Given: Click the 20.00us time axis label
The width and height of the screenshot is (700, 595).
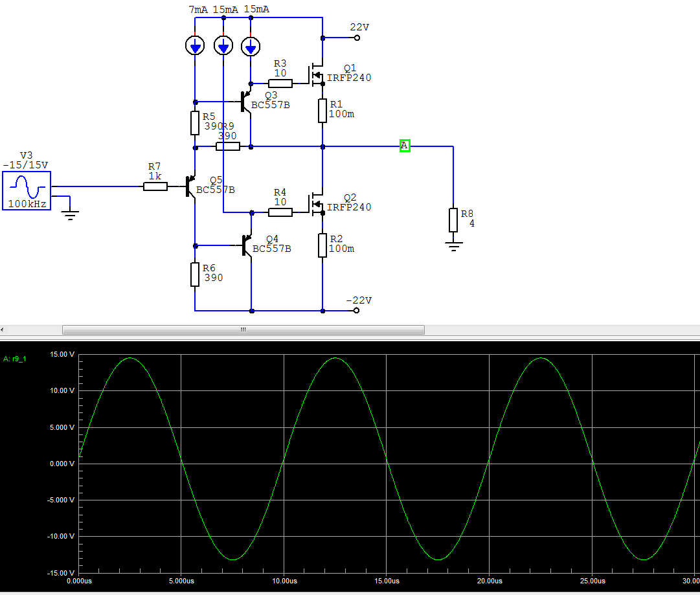Looking at the screenshot, I should click(490, 581).
